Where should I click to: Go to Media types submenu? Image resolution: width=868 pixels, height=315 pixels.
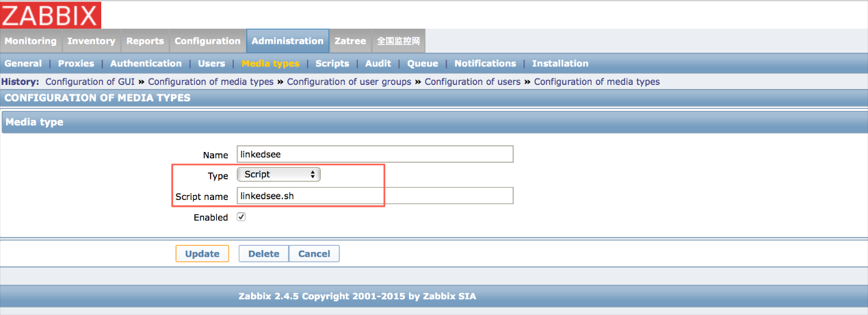coord(270,64)
